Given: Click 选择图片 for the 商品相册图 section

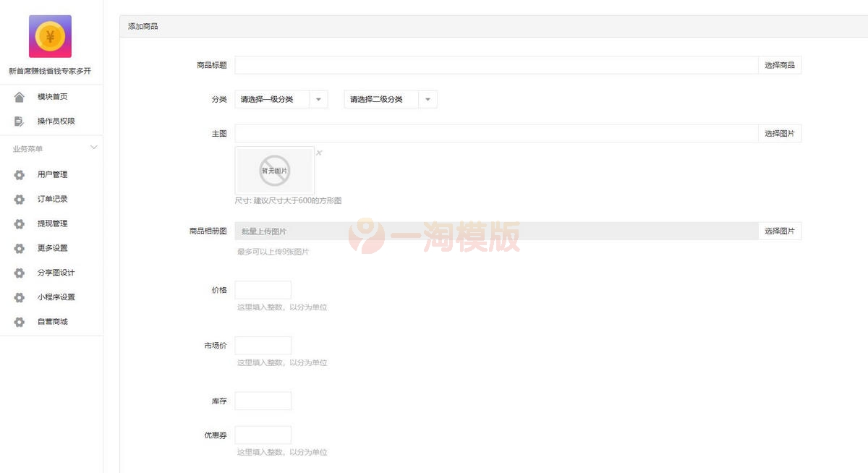Looking at the screenshot, I should [780, 231].
